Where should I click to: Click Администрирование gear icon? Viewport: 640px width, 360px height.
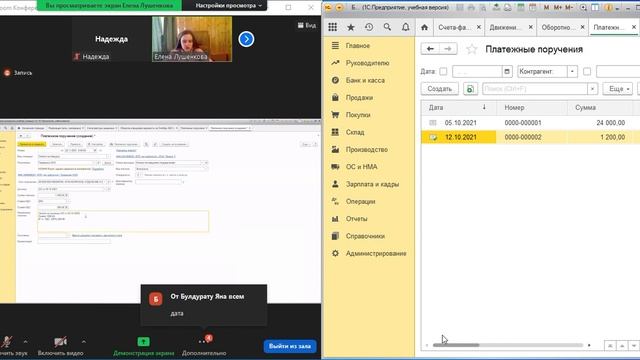(335, 253)
